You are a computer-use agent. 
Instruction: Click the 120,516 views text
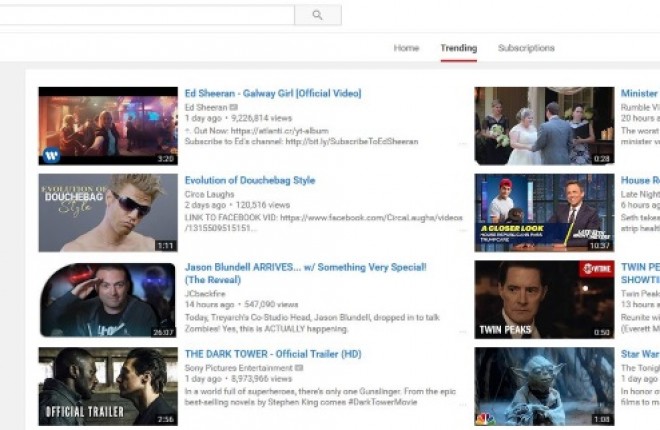(263, 205)
